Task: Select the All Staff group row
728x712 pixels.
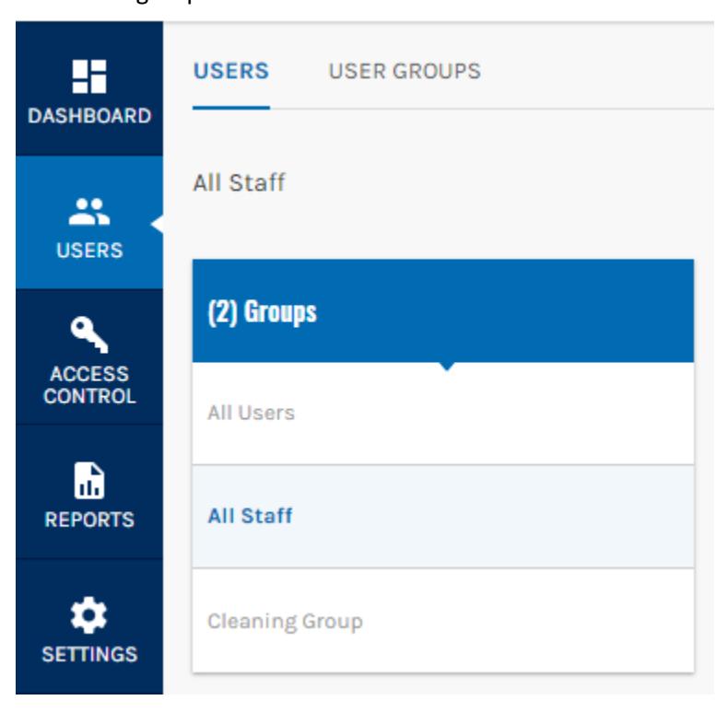Action: [x=443, y=516]
